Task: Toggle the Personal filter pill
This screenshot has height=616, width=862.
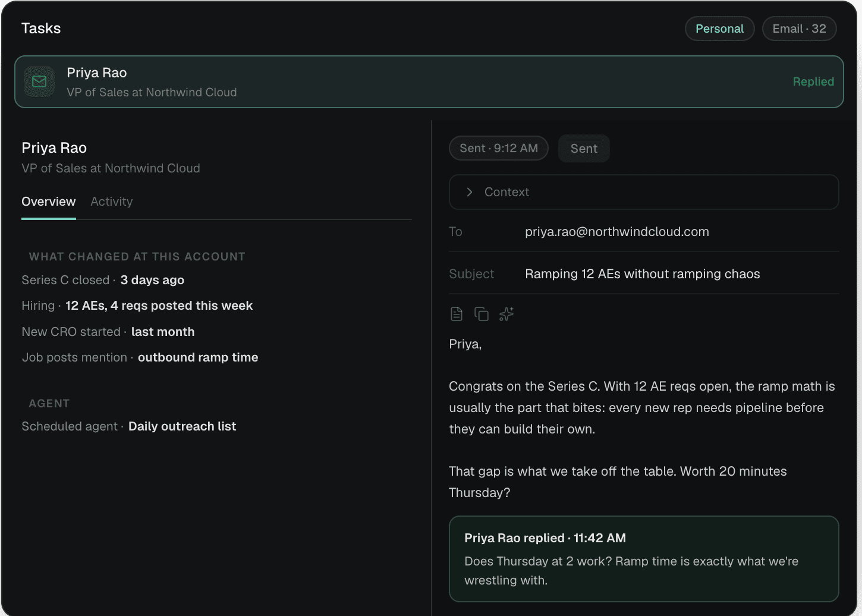Action: click(x=719, y=29)
